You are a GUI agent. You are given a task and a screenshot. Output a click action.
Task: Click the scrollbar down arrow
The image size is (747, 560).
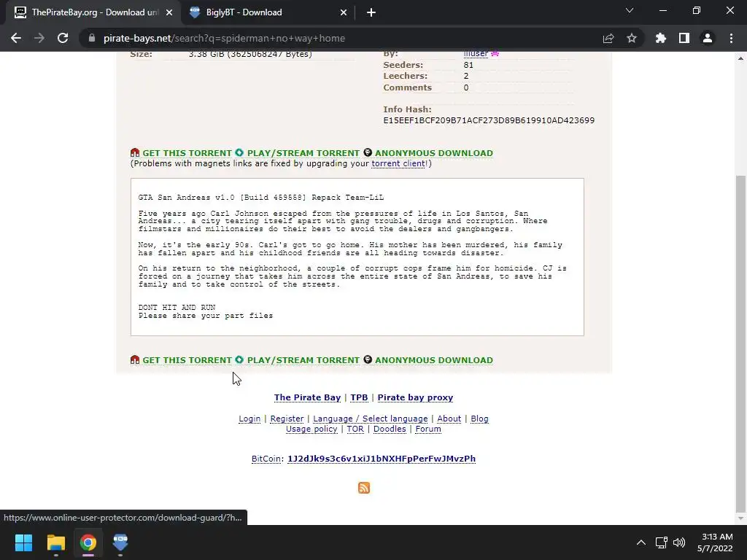(x=740, y=518)
